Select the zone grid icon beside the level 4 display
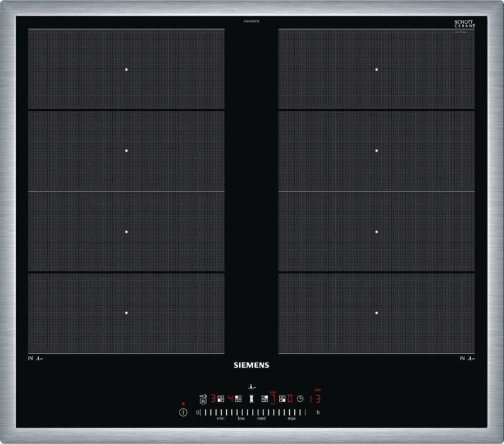The height and width of the screenshot is (444, 504). (238, 397)
